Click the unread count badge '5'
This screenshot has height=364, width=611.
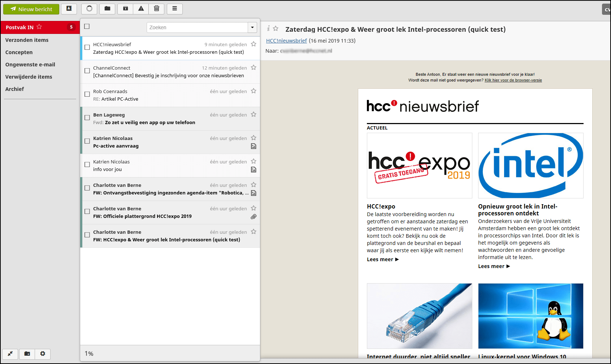click(x=71, y=27)
